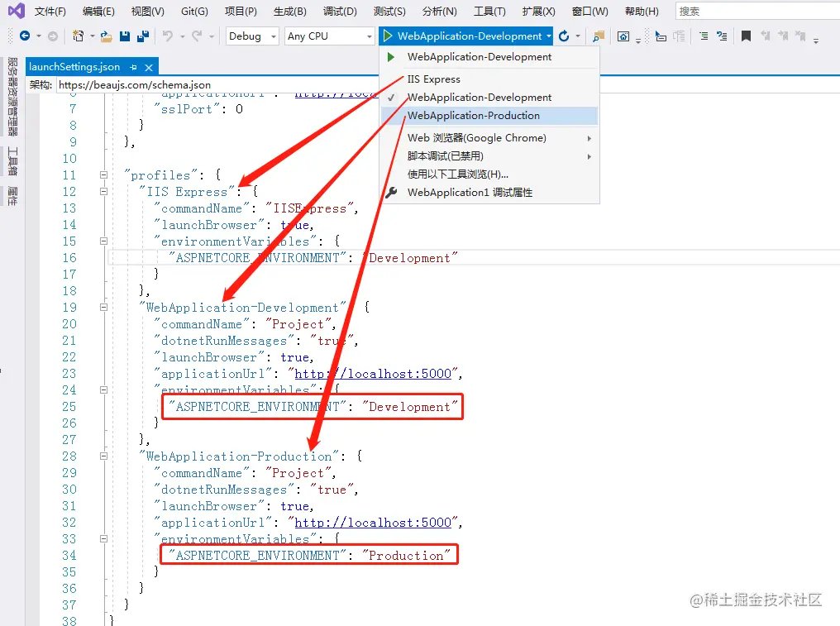Toggle a bookmark with the bookmark icon

(x=745, y=36)
